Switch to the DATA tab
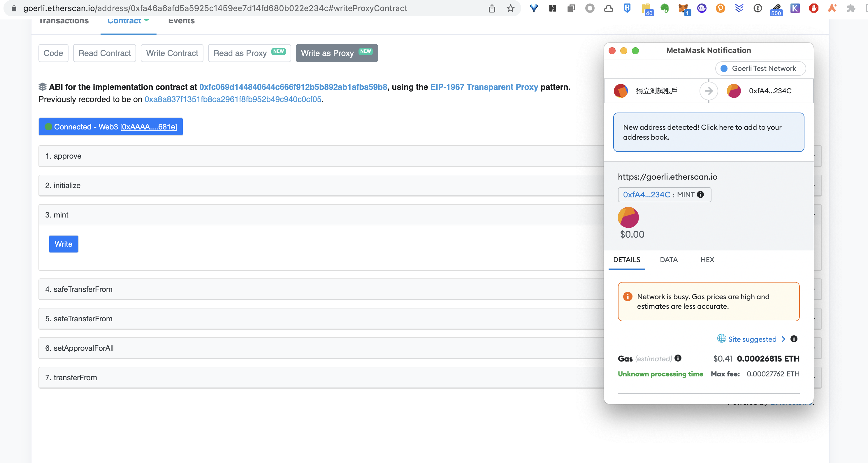868x463 pixels. click(x=669, y=260)
